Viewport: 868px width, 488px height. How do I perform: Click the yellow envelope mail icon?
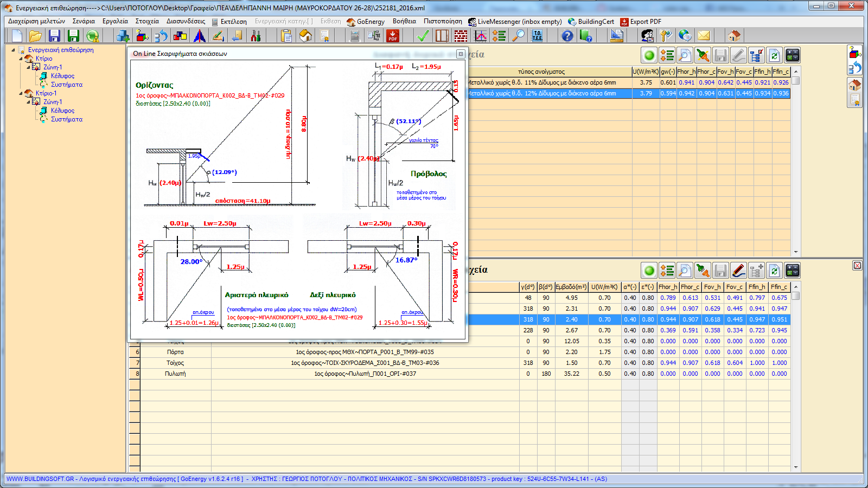point(704,36)
